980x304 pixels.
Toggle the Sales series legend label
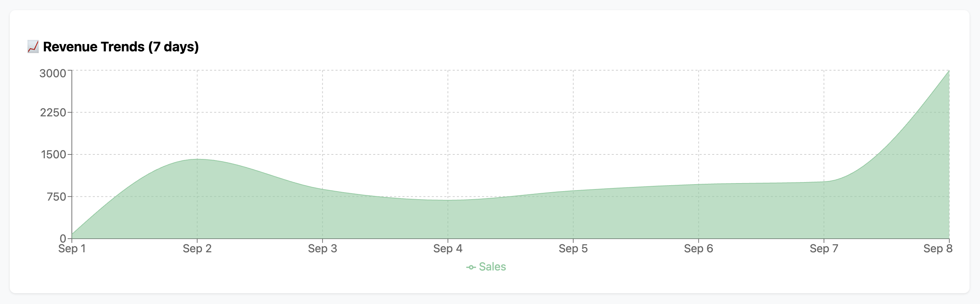tap(492, 267)
